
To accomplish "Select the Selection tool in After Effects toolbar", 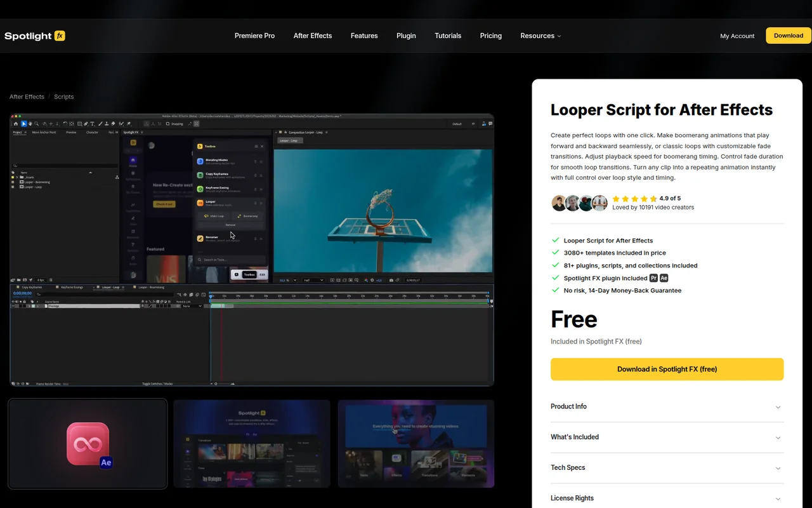I will click(x=23, y=124).
